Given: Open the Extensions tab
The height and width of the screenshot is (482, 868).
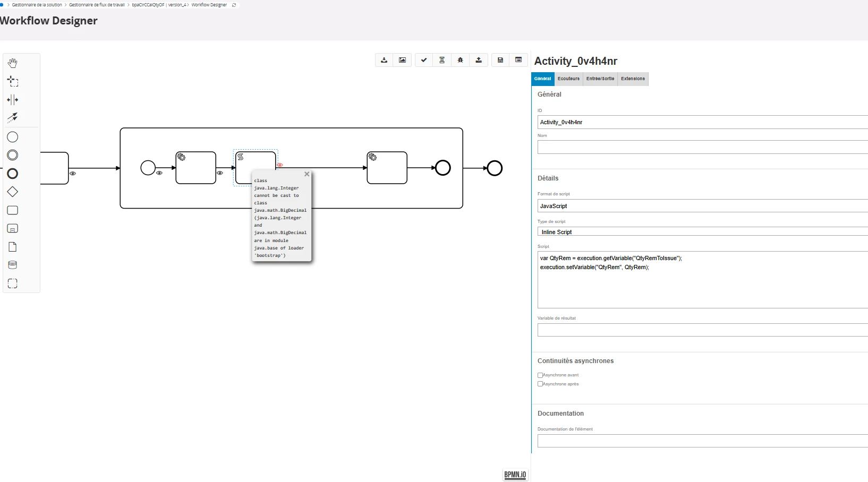Looking at the screenshot, I should [x=633, y=79].
